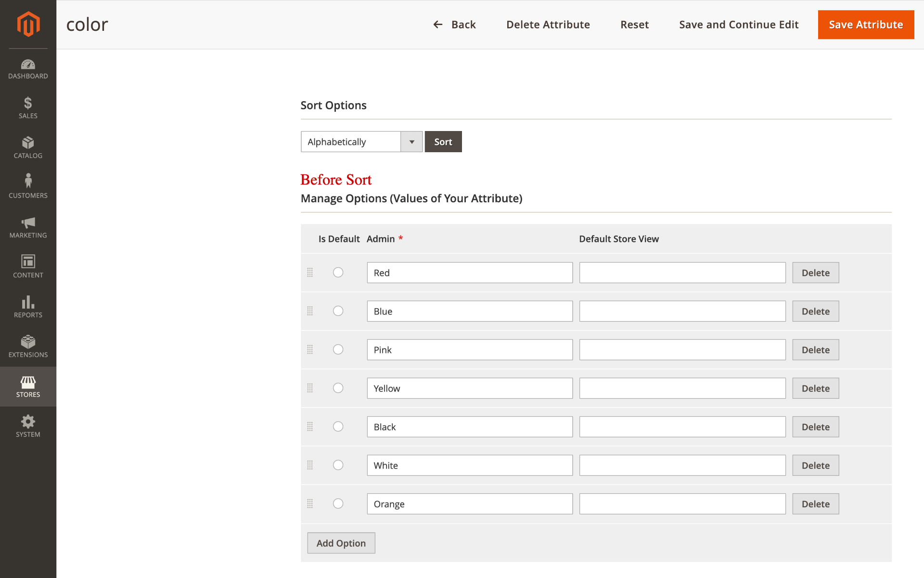Grab the drag handle for White row
Viewport: 924px width, 578px height.
(310, 465)
